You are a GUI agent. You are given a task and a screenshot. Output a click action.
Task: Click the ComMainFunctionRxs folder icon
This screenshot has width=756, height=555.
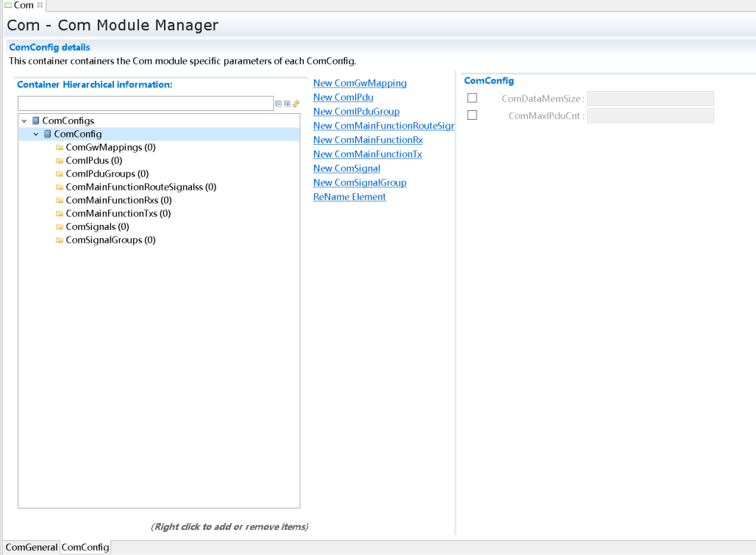point(60,200)
